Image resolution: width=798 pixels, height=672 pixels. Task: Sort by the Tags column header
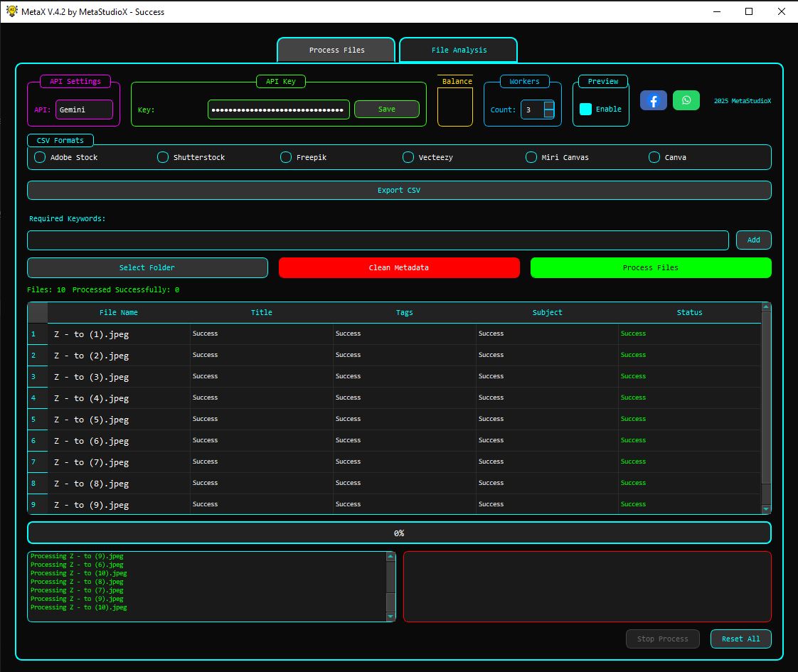[405, 312]
